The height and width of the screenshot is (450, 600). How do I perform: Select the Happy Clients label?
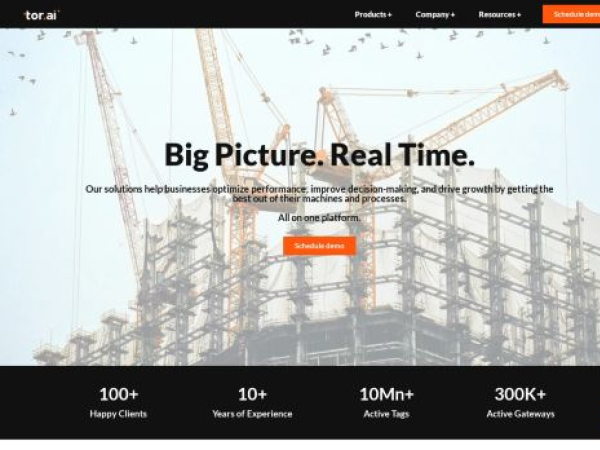[118, 414]
